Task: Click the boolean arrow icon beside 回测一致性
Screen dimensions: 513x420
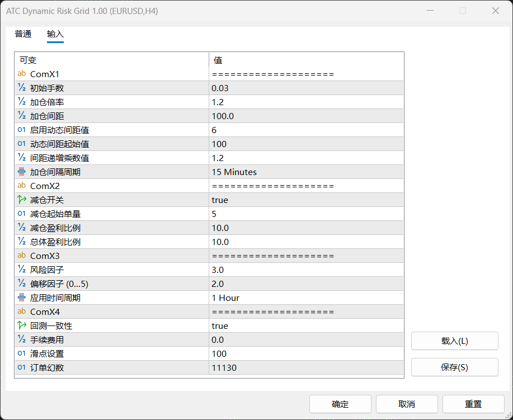Action: coord(22,325)
